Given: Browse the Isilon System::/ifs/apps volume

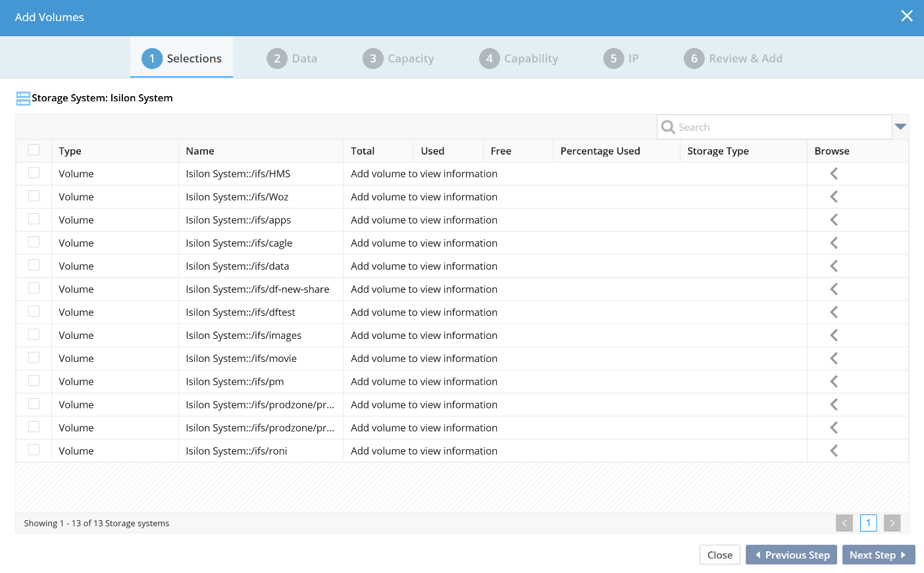Looking at the screenshot, I should 834,220.
